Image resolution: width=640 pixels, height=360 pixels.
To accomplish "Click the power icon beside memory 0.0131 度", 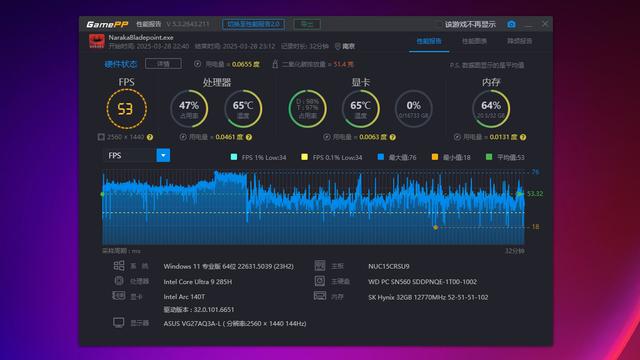I will coord(457,137).
